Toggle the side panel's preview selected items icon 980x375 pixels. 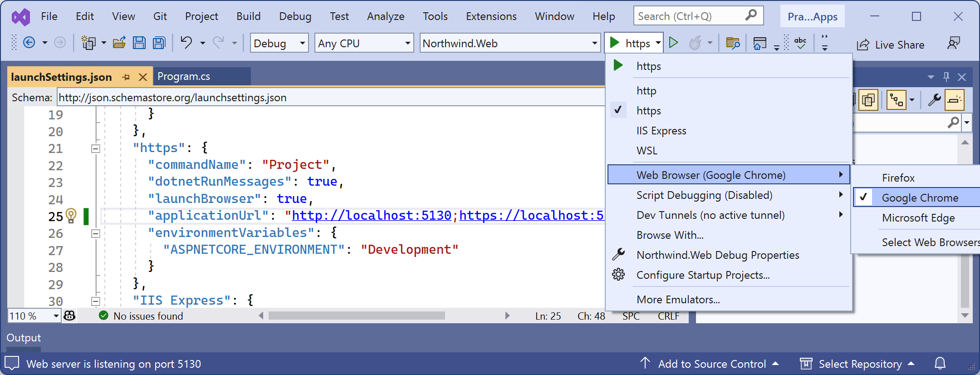pos(955,99)
